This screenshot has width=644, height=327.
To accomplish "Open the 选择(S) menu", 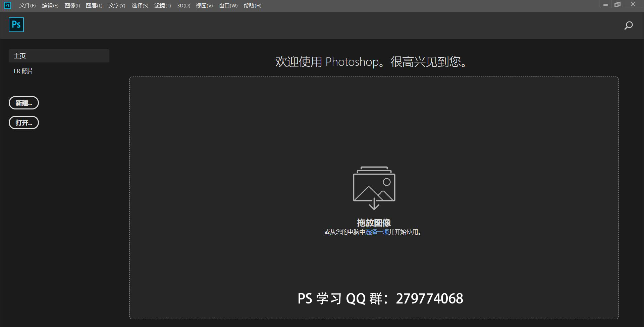I will 140,6.
